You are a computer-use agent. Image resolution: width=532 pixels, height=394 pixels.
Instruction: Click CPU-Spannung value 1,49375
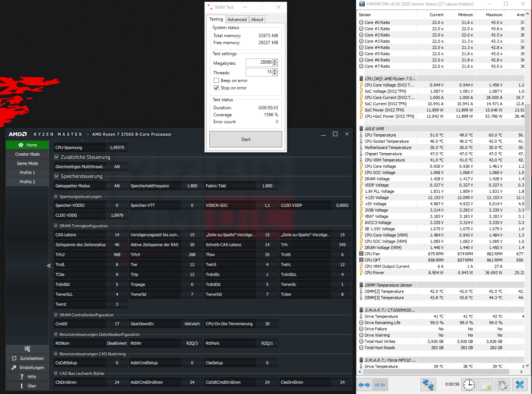(117, 148)
